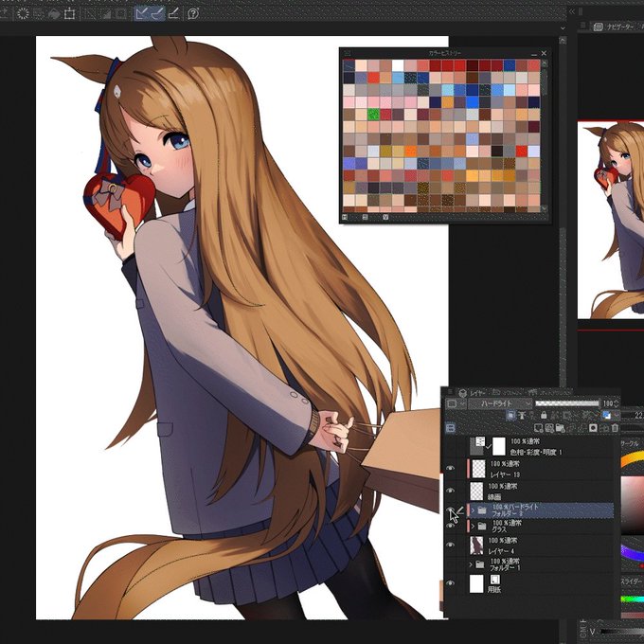
Task: Switch to the レイヤー tab
Action: (x=473, y=393)
